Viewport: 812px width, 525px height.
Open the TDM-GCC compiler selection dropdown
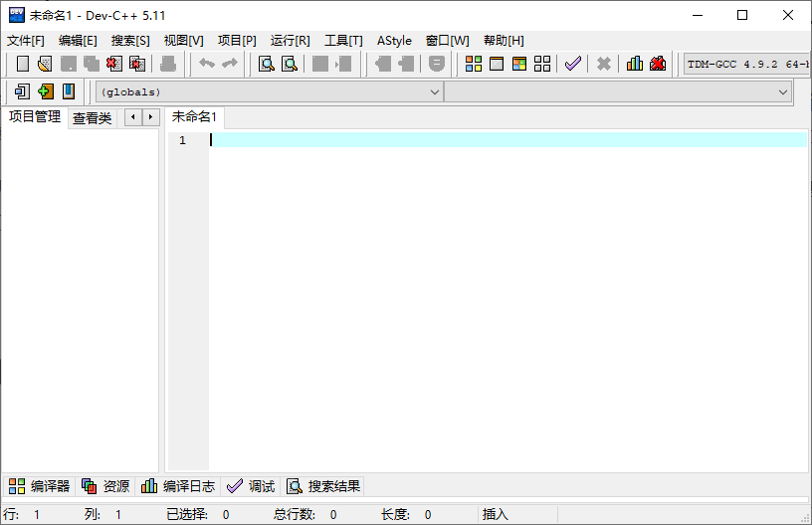click(746, 64)
